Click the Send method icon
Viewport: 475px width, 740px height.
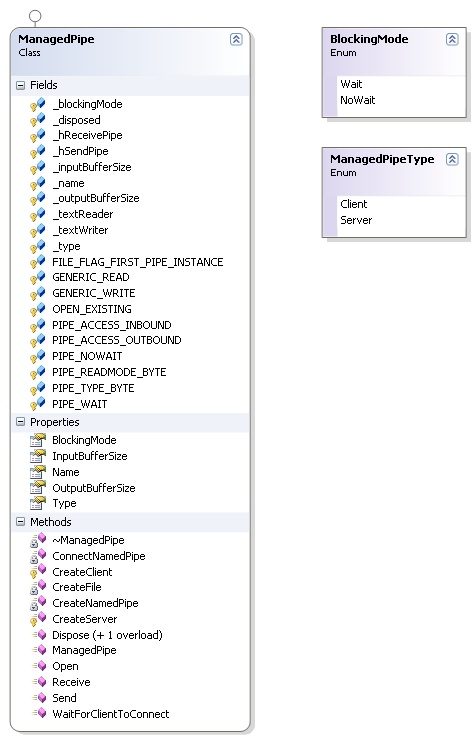[39, 698]
